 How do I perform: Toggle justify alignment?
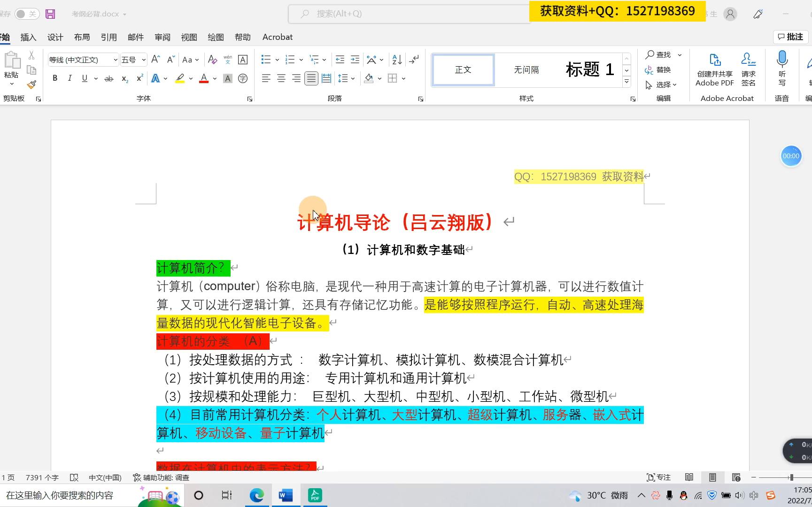click(x=311, y=78)
